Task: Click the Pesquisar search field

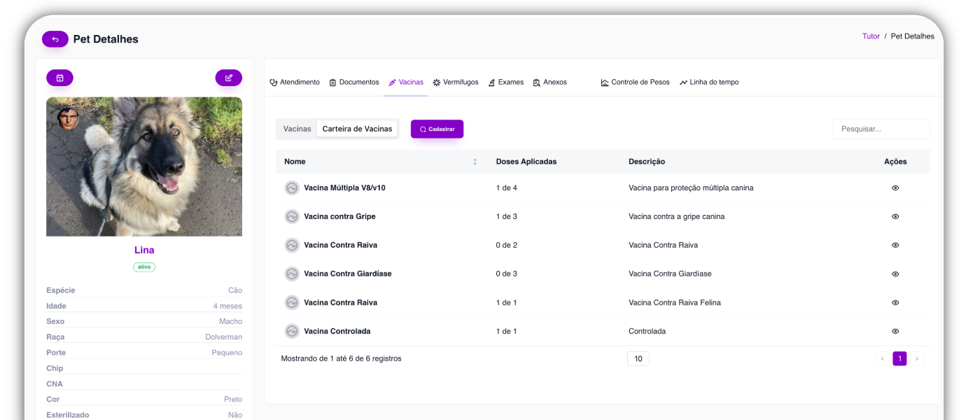Action: 881,129
